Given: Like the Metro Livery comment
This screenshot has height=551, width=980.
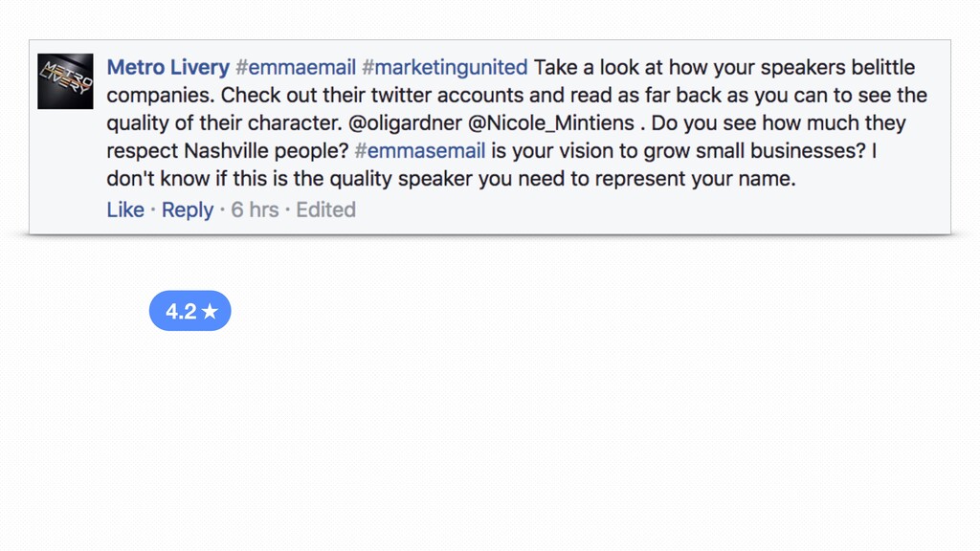Looking at the screenshot, I should click(x=125, y=209).
